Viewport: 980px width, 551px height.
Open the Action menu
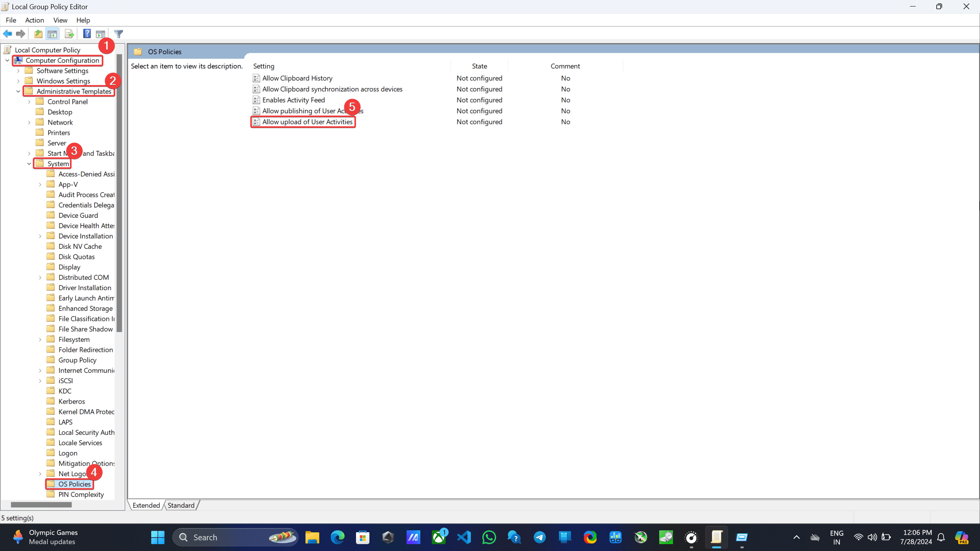(34, 20)
